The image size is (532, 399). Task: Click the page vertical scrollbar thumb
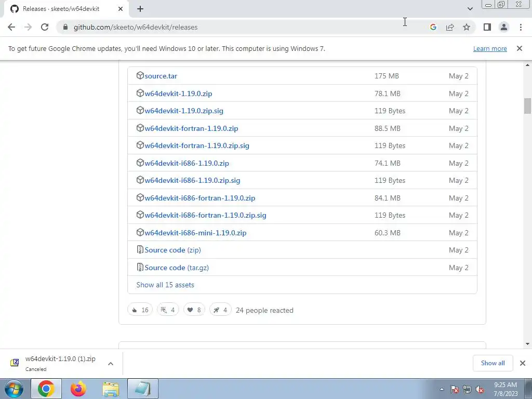[527, 106]
